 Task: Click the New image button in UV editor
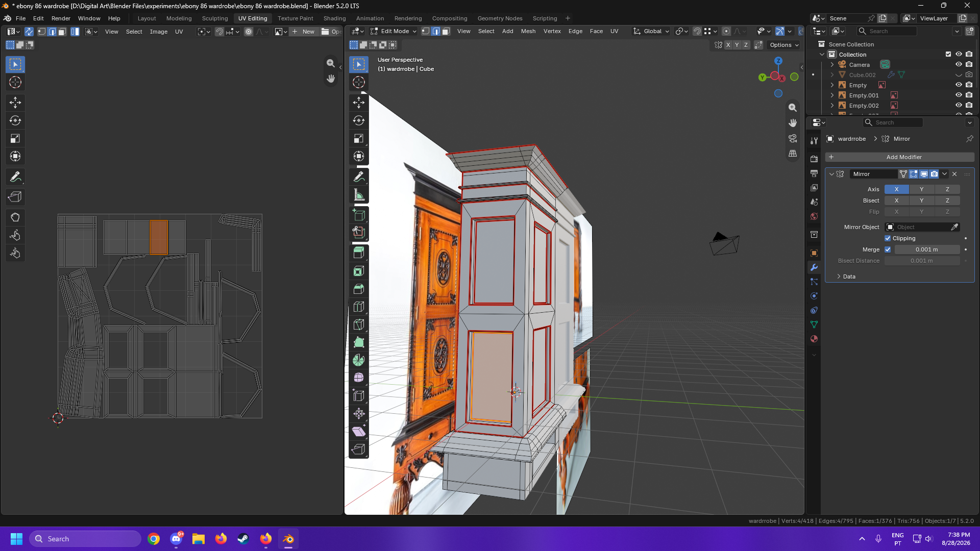click(x=304, y=32)
